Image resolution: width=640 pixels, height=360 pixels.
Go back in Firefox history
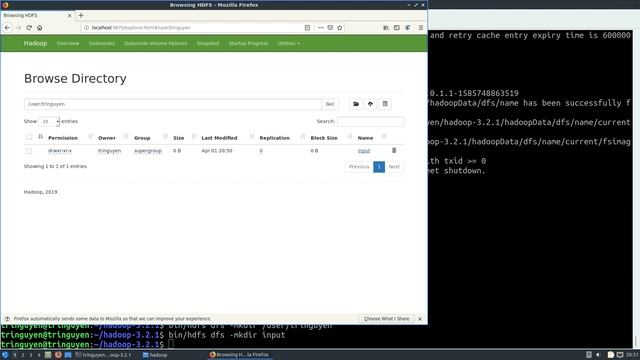(x=7, y=28)
